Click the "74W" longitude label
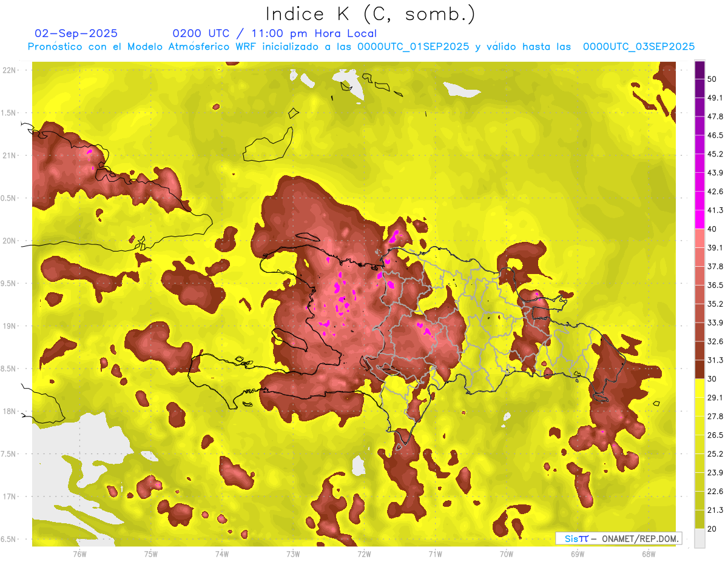 pyautogui.click(x=222, y=554)
